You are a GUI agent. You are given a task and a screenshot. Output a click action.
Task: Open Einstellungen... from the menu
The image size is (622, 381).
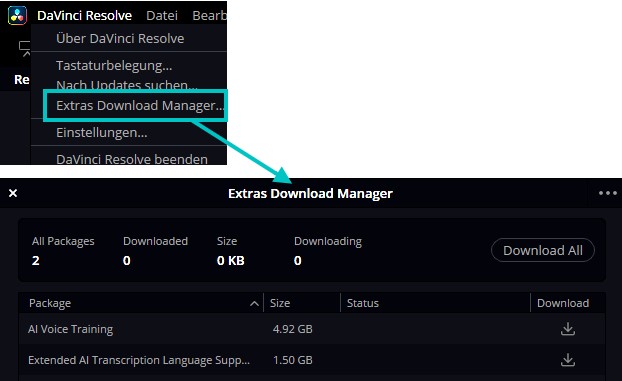click(x=102, y=133)
